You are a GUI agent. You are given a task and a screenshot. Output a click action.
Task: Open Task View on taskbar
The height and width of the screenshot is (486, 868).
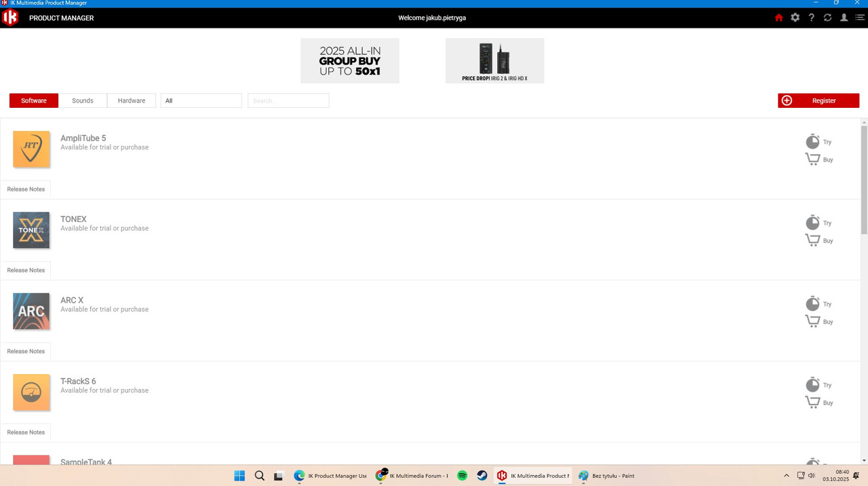coord(279,476)
